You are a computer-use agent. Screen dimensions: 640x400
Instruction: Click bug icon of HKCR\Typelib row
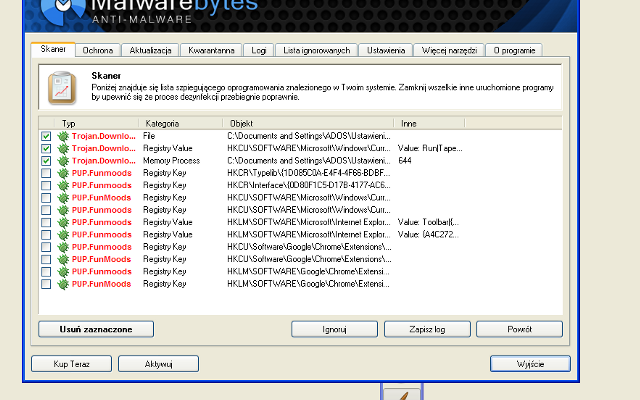pyautogui.click(x=63, y=173)
